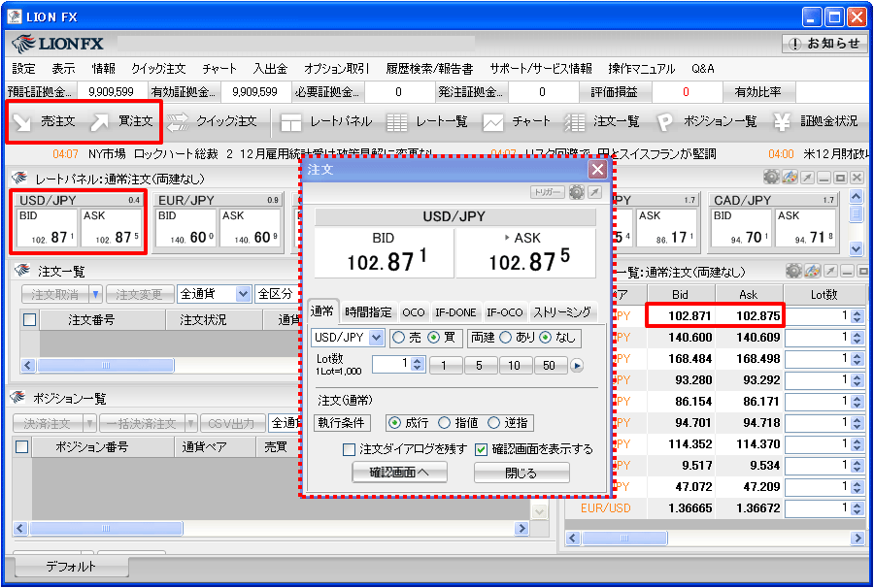Click the トリガー button
The width and height of the screenshot is (874, 588).
[548, 192]
